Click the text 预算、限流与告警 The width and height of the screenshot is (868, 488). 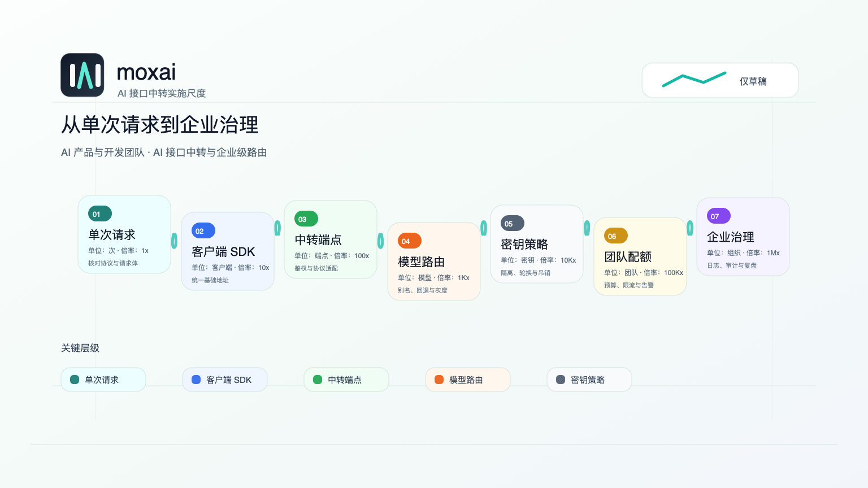tap(629, 285)
